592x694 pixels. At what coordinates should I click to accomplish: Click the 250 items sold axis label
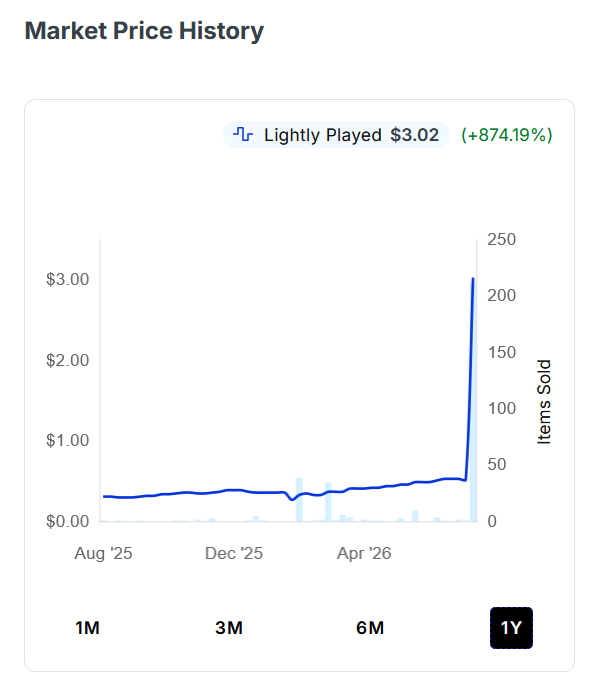tap(502, 239)
